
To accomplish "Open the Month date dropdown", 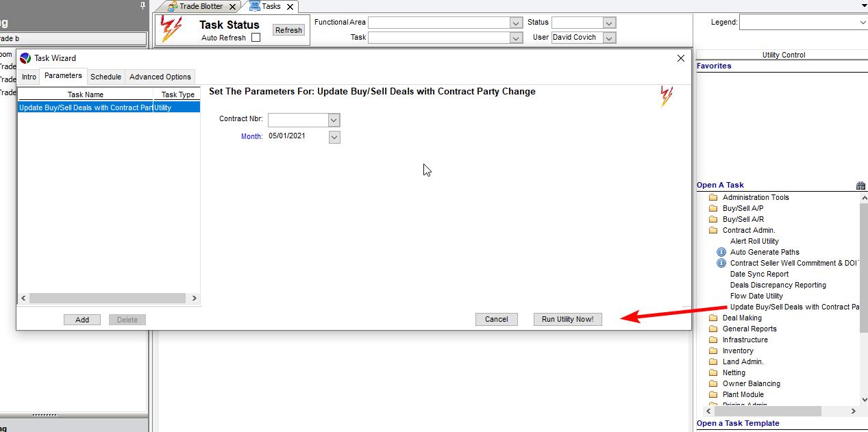I will [334, 137].
